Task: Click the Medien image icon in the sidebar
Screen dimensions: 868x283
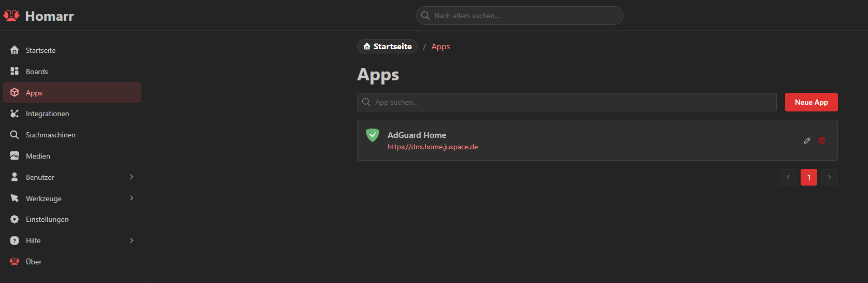Action: [x=15, y=156]
